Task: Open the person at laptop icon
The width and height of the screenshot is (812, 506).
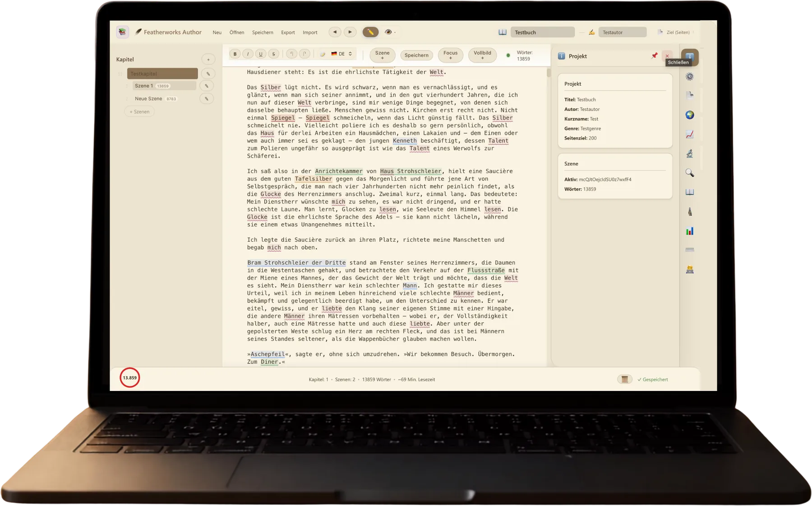Action: click(690, 270)
